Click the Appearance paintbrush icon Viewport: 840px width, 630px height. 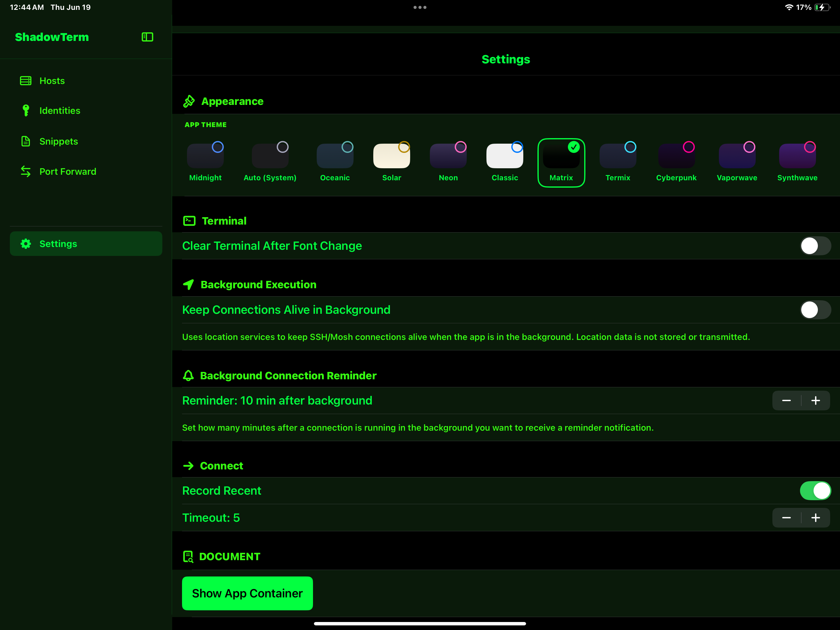[x=189, y=102]
